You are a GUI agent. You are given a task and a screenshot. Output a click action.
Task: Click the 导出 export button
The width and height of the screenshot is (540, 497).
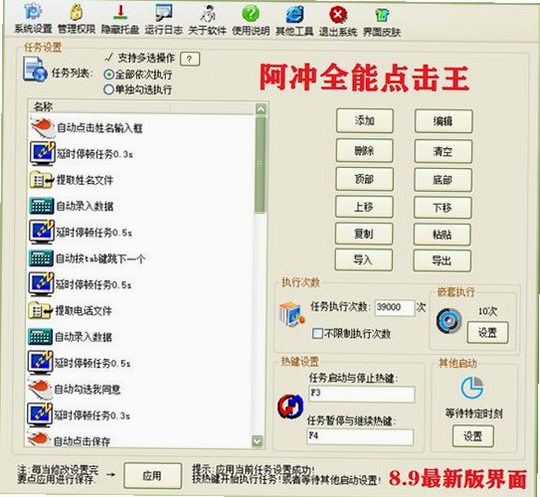click(x=442, y=261)
